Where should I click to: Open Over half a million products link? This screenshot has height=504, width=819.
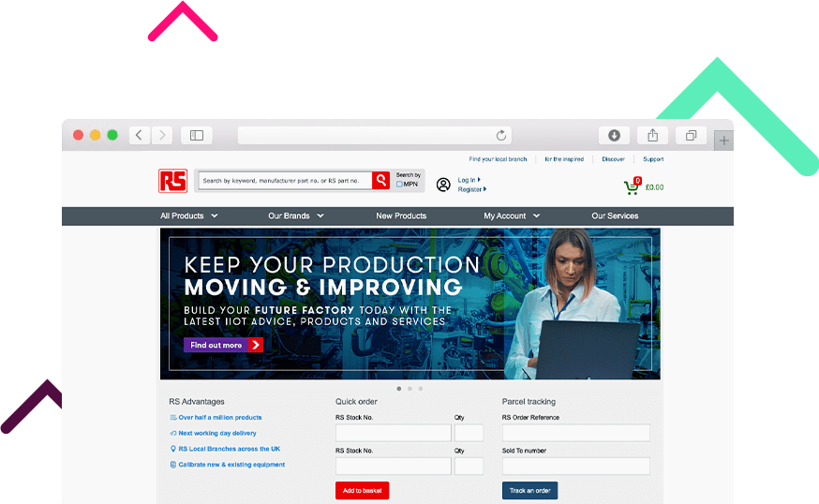(x=220, y=417)
